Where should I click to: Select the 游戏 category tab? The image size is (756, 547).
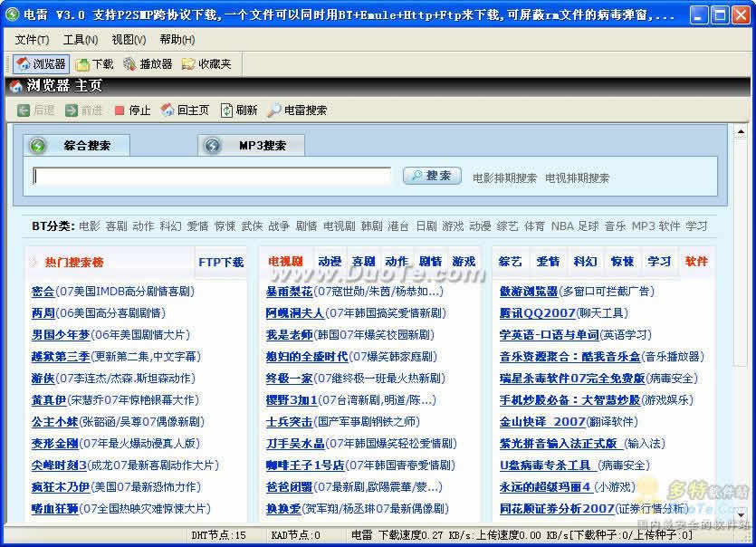point(464,262)
